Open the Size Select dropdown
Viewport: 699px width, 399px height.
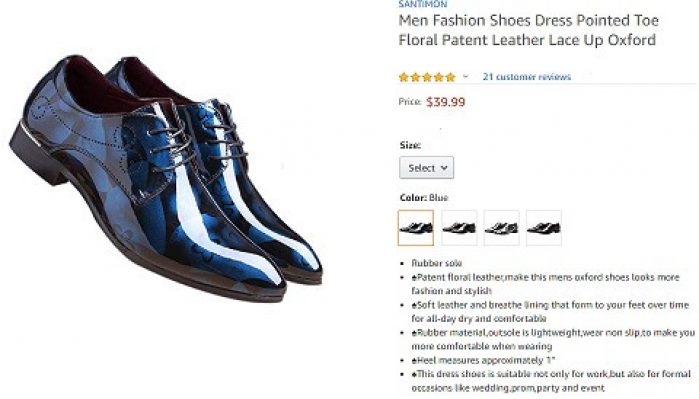(x=427, y=168)
